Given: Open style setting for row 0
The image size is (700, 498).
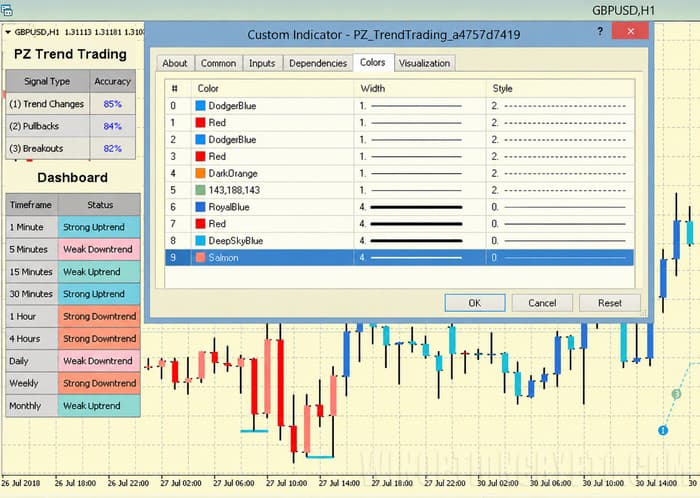Looking at the screenshot, I should tap(560, 106).
